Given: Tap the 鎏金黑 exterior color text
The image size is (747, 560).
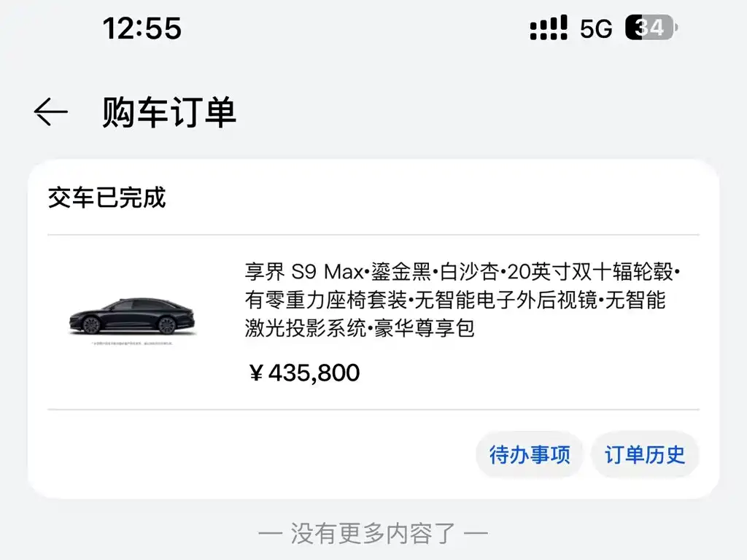Looking at the screenshot, I should [x=400, y=272].
